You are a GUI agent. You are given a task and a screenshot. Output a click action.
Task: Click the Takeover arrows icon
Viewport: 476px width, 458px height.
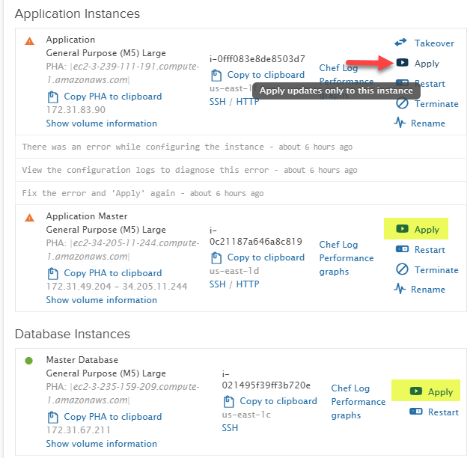point(400,43)
